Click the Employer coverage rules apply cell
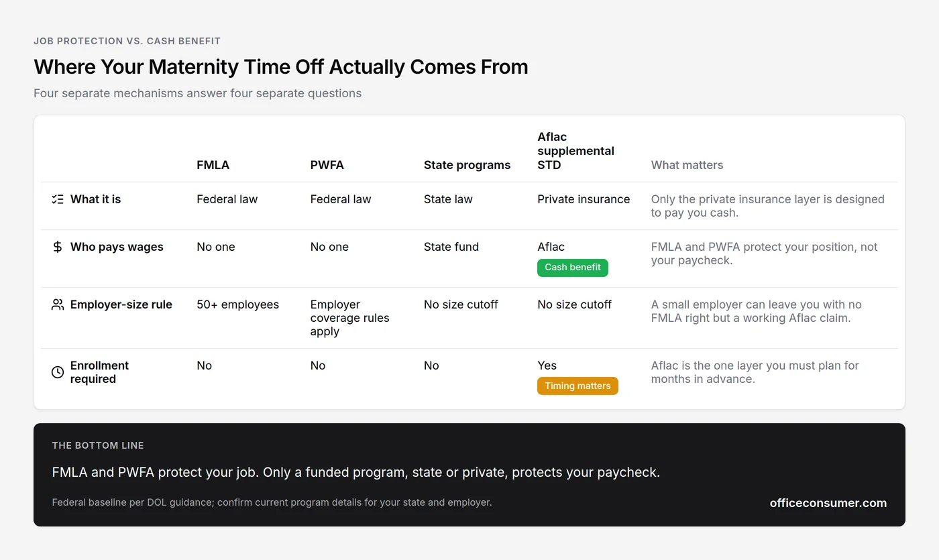939x560 pixels. tap(350, 318)
